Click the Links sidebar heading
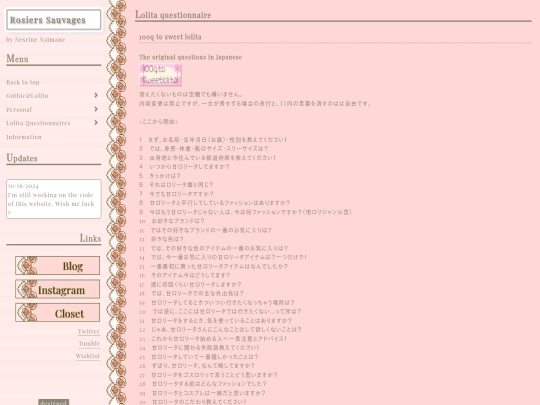The image size is (540, 405). [x=90, y=238]
